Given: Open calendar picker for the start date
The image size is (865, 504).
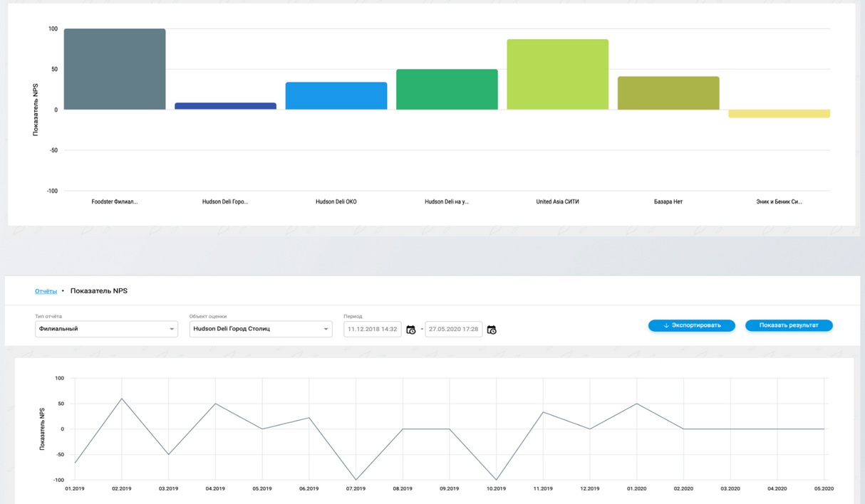Looking at the screenshot, I should [411, 330].
